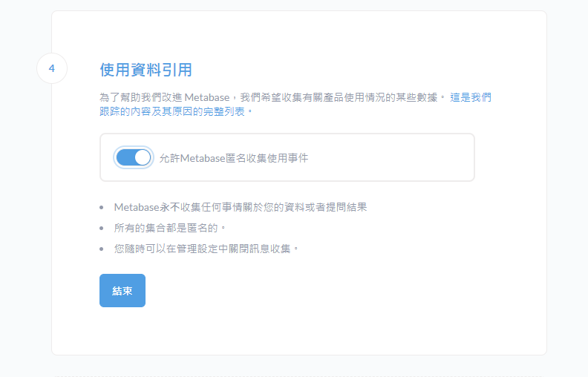Click text 允許Metabase匿名收集使用事件
The width and height of the screenshot is (588, 377).
(x=234, y=158)
